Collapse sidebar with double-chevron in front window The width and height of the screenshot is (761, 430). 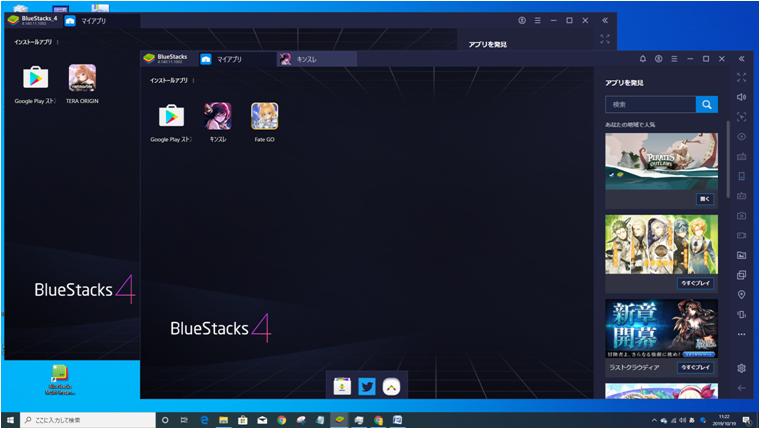point(742,59)
